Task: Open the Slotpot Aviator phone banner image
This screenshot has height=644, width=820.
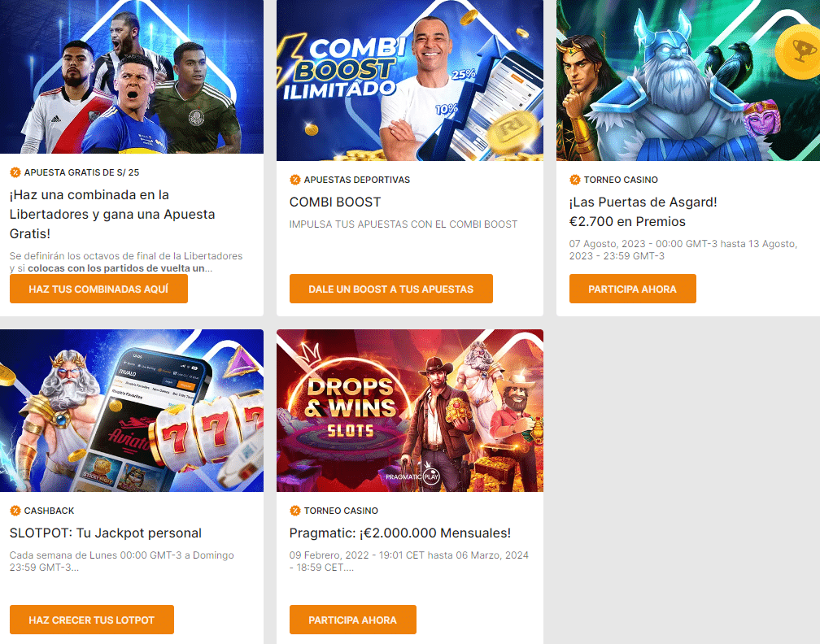Action: tap(132, 411)
